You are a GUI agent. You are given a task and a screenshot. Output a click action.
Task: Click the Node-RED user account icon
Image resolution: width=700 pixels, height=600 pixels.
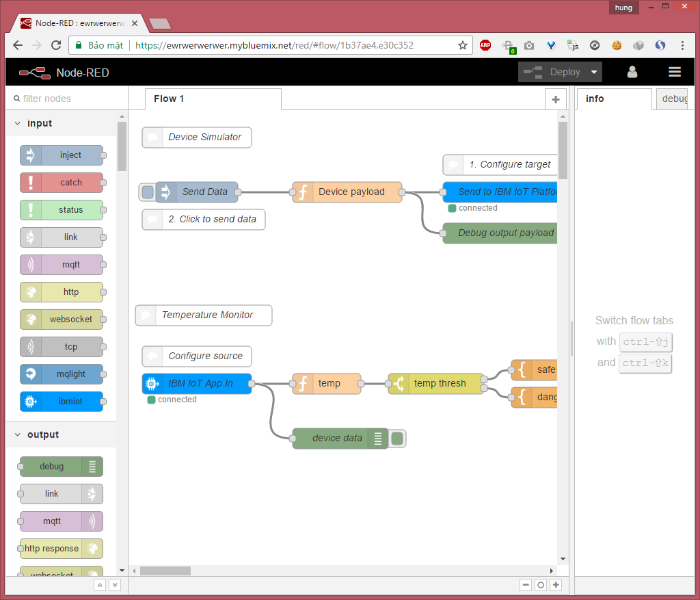coord(632,72)
